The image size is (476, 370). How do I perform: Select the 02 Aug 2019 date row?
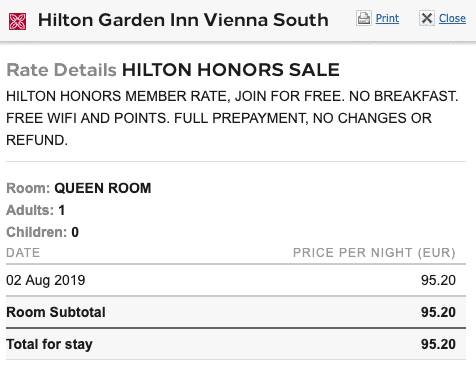[x=236, y=280]
